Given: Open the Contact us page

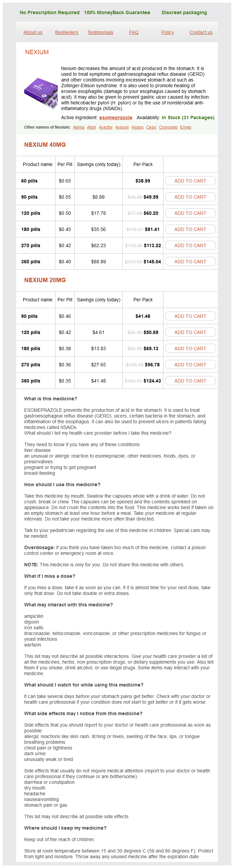Looking at the screenshot, I should tap(201, 32).
